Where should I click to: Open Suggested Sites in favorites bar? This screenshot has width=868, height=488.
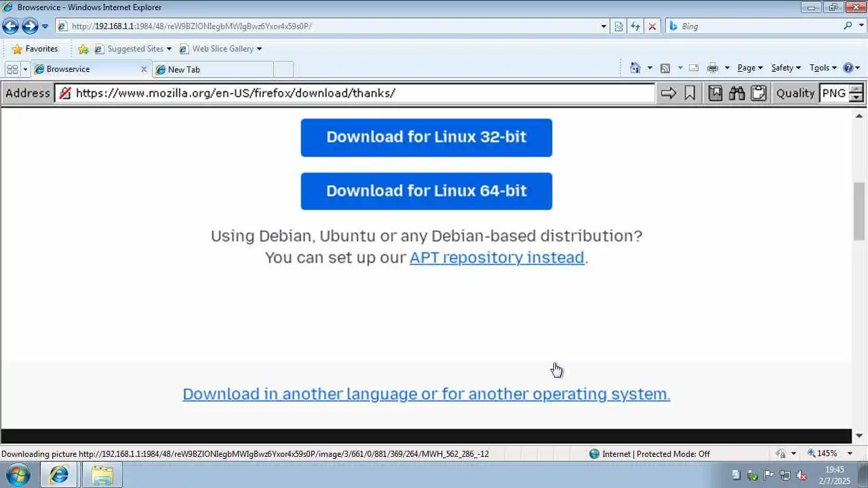tap(134, 49)
